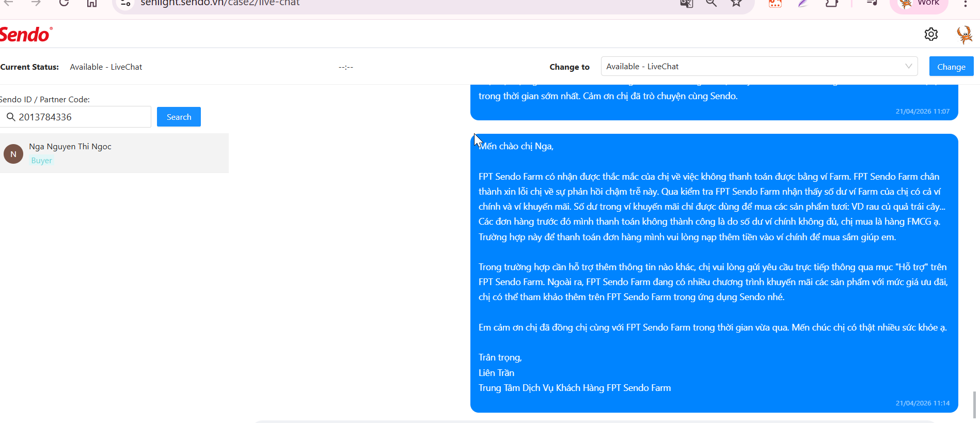The width and height of the screenshot is (980, 423).
Task: View site information icon beside the URL
Action: click(125, 4)
